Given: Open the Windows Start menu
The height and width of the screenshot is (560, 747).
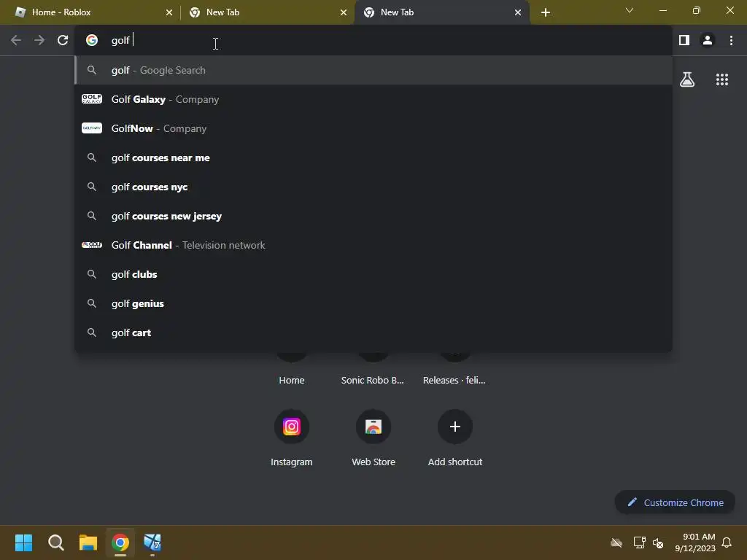Looking at the screenshot, I should point(23,542).
